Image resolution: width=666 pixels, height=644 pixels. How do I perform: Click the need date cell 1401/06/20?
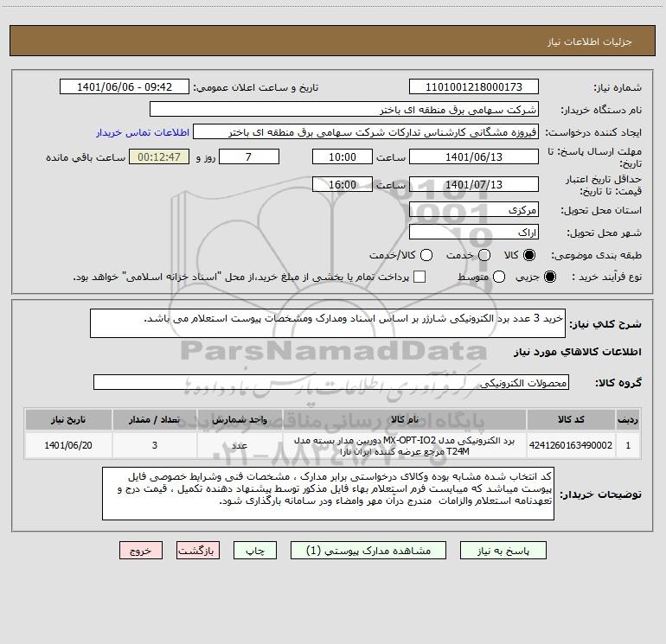[68, 445]
